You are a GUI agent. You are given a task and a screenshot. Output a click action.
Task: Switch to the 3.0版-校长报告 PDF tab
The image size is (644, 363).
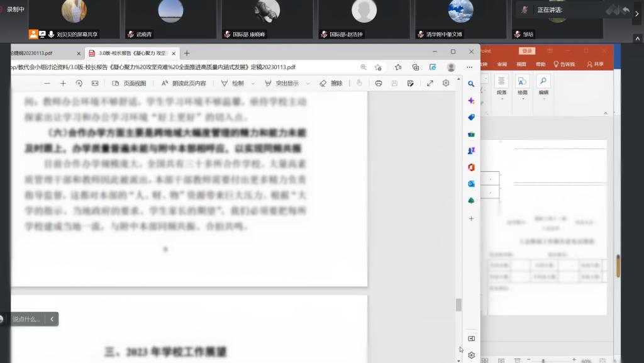[130, 53]
